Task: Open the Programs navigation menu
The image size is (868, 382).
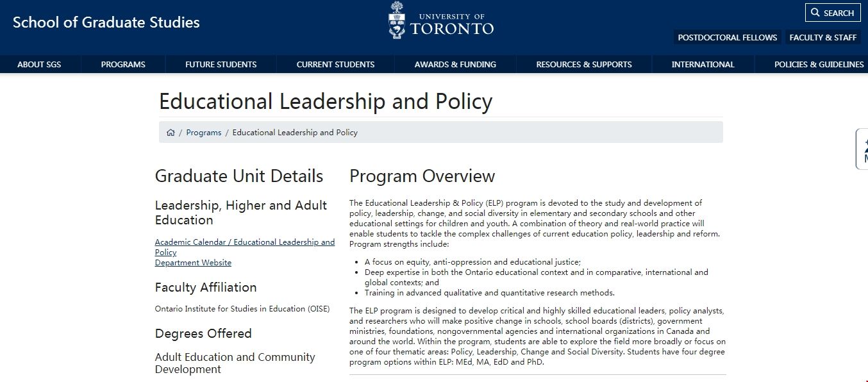Action: click(123, 64)
